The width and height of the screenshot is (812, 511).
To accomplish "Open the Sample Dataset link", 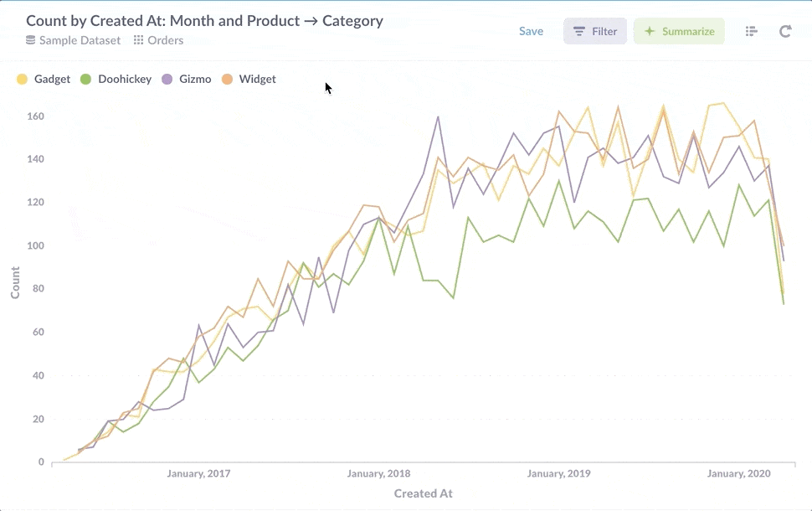I will (81, 40).
